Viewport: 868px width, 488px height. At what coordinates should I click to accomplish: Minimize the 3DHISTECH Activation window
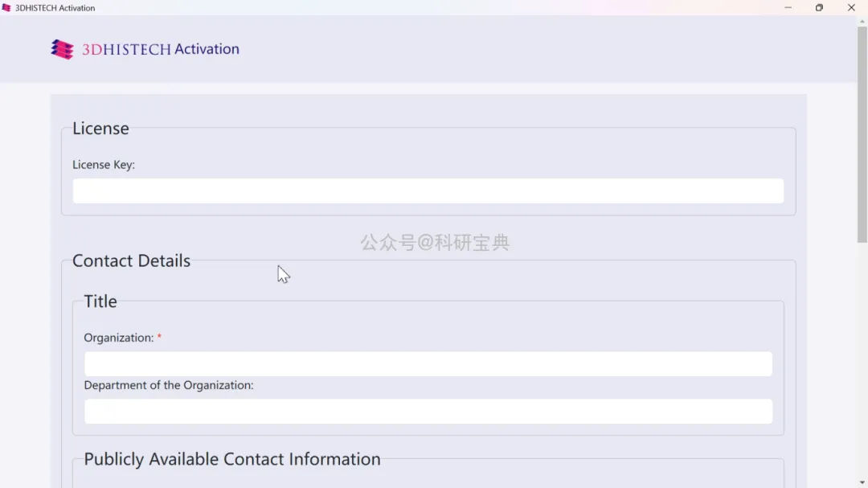788,8
